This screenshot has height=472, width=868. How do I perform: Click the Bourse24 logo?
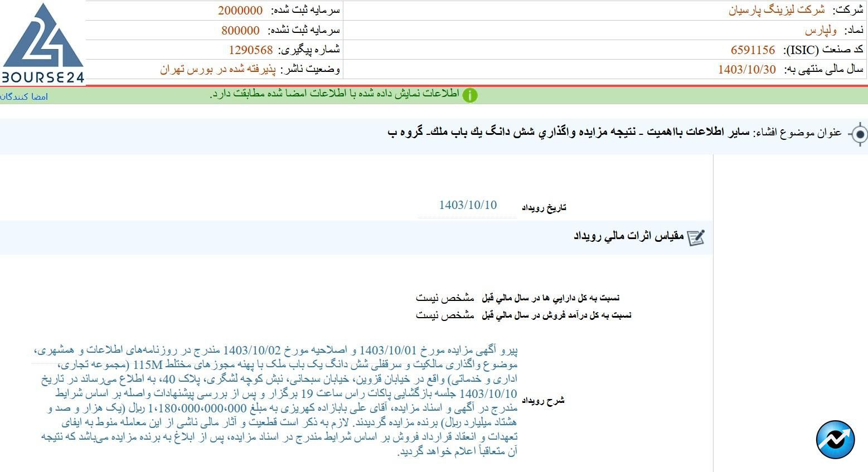click(x=42, y=43)
